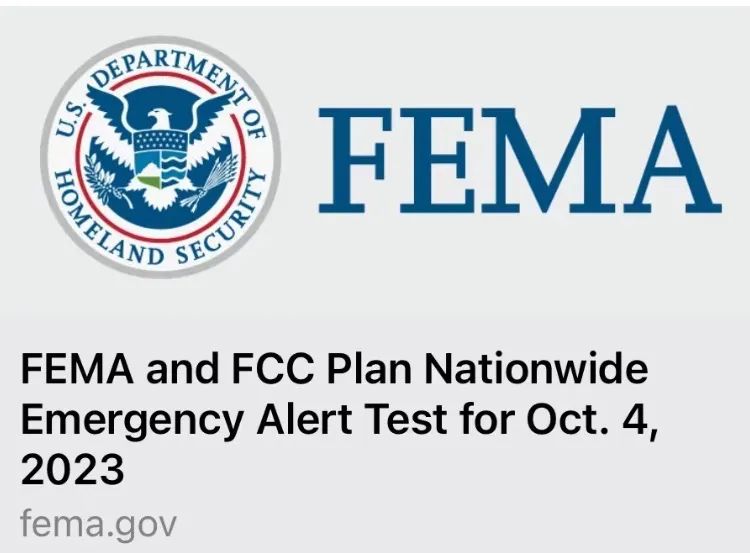Open the fema.gov source link
The height and width of the screenshot is (553, 750).
[x=99, y=525]
